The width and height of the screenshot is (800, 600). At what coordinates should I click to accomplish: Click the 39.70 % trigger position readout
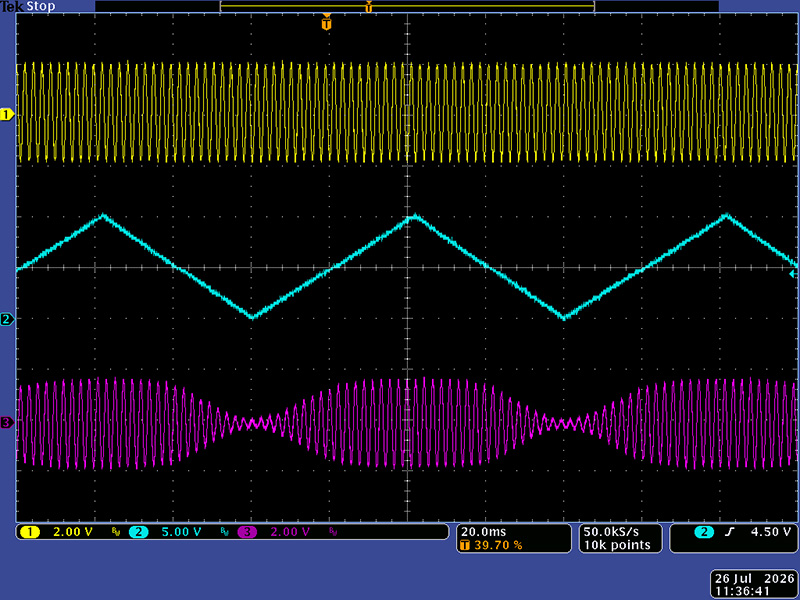pos(498,545)
